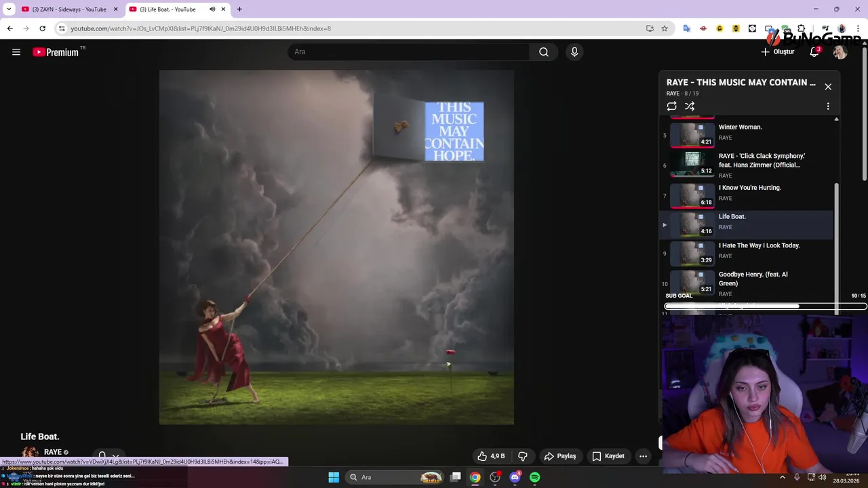868x488 pixels.
Task: Click the Paylaş share button
Action: tap(560, 456)
